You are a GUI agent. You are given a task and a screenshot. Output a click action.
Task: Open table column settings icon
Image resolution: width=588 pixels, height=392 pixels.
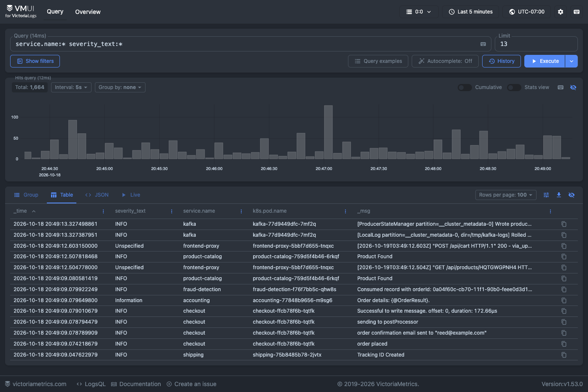point(546,195)
